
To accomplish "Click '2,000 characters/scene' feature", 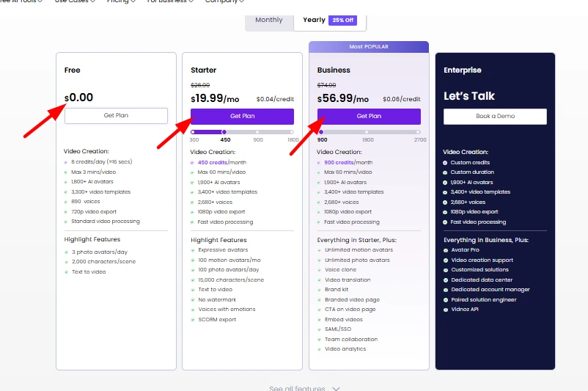I will coord(104,262).
